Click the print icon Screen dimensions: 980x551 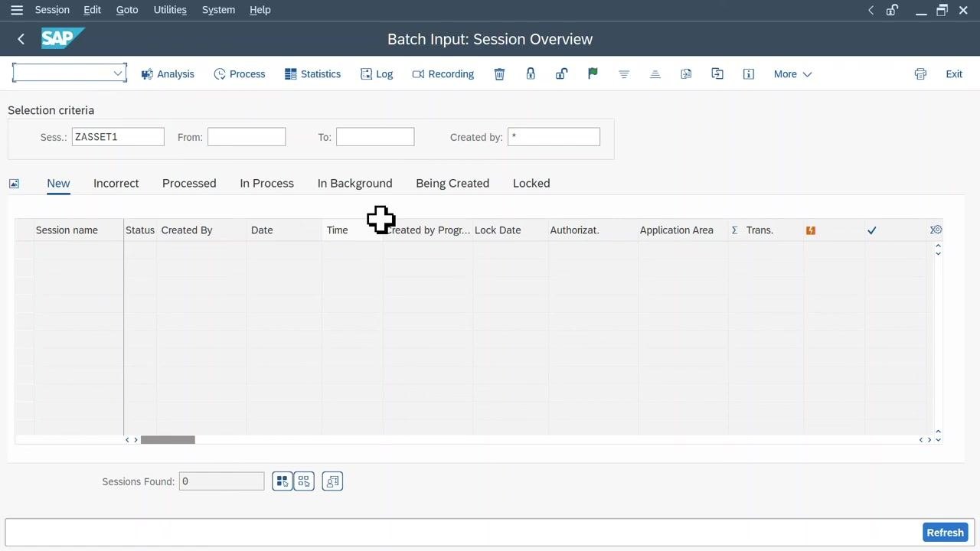(920, 74)
